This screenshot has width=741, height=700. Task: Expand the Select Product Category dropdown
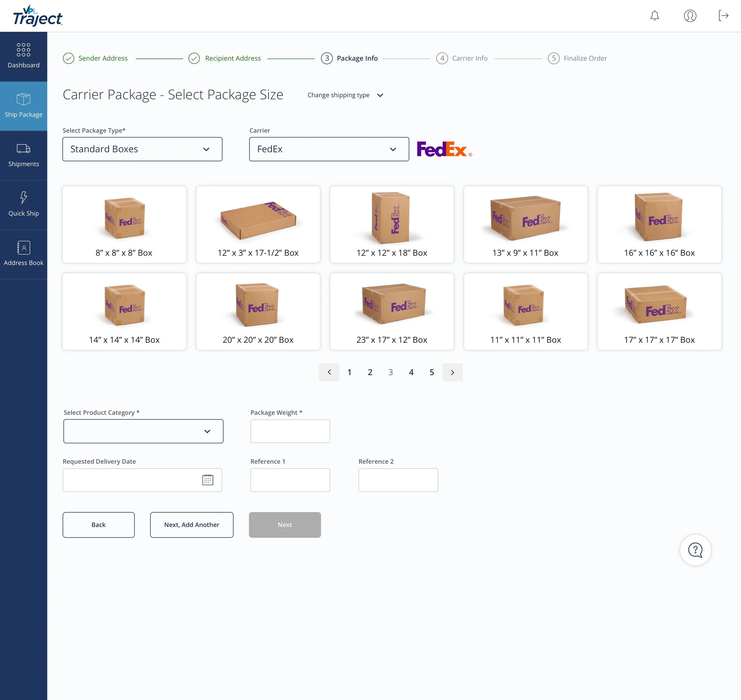pyautogui.click(x=143, y=431)
